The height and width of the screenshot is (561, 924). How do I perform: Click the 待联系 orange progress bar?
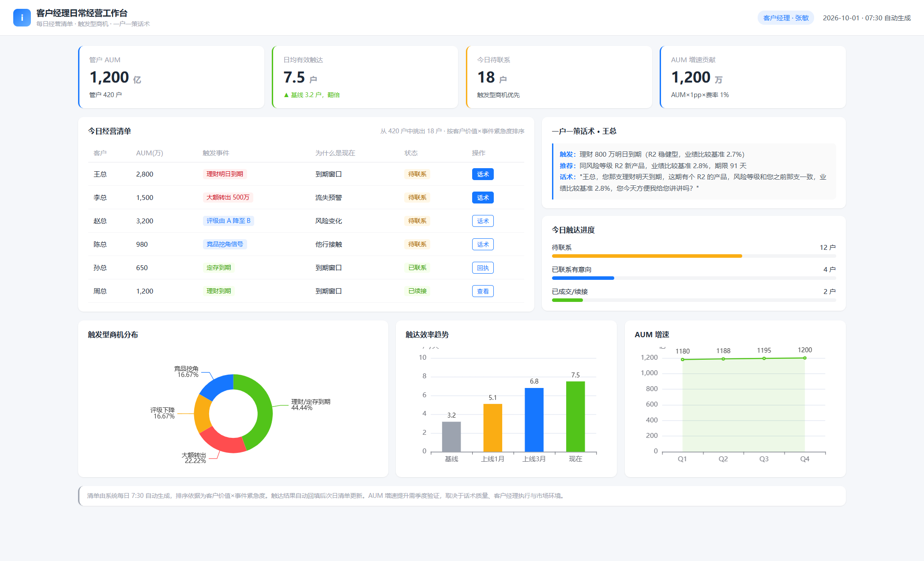coord(647,256)
